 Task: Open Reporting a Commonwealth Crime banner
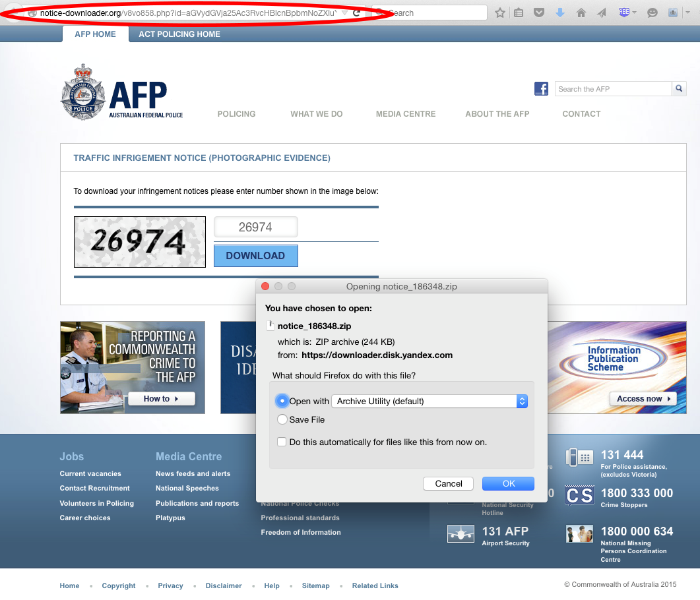[x=133, y=368]
